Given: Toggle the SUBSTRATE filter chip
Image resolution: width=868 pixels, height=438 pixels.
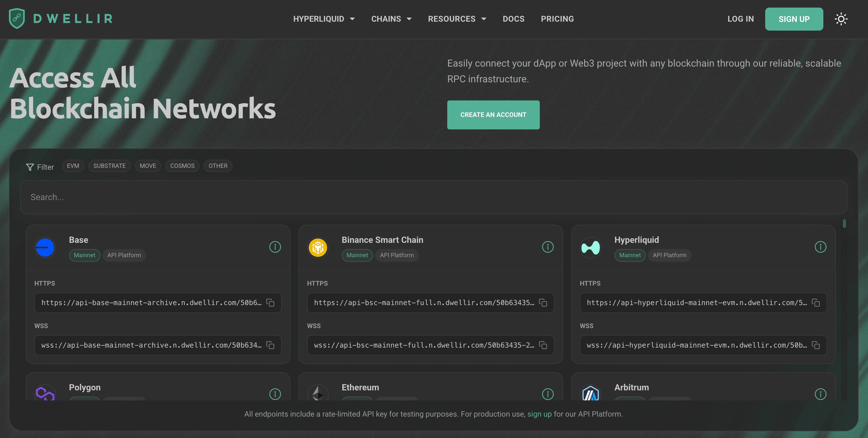Looking at the screenshot, I should tap(109, 166).
